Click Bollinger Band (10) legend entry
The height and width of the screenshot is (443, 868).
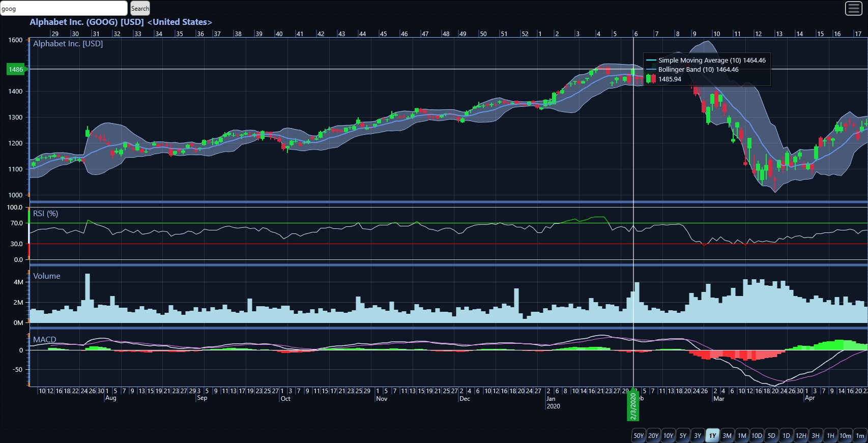(x=692, y=70)
